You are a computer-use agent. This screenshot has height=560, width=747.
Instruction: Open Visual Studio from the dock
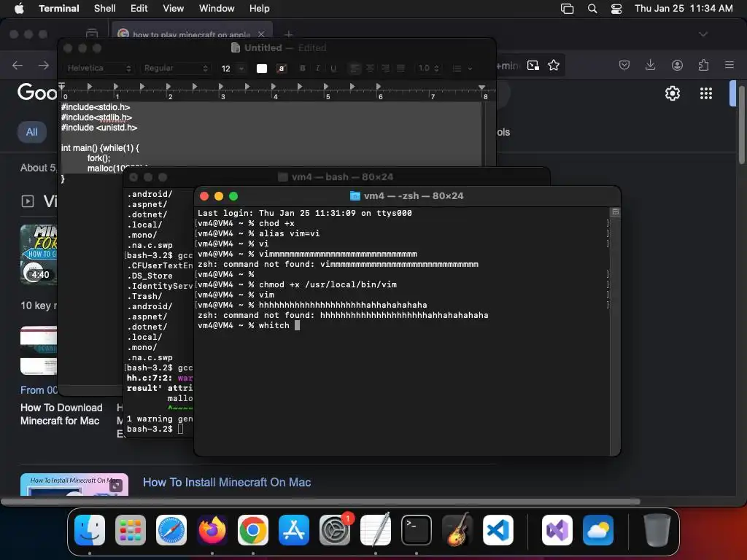pos(557,530)
